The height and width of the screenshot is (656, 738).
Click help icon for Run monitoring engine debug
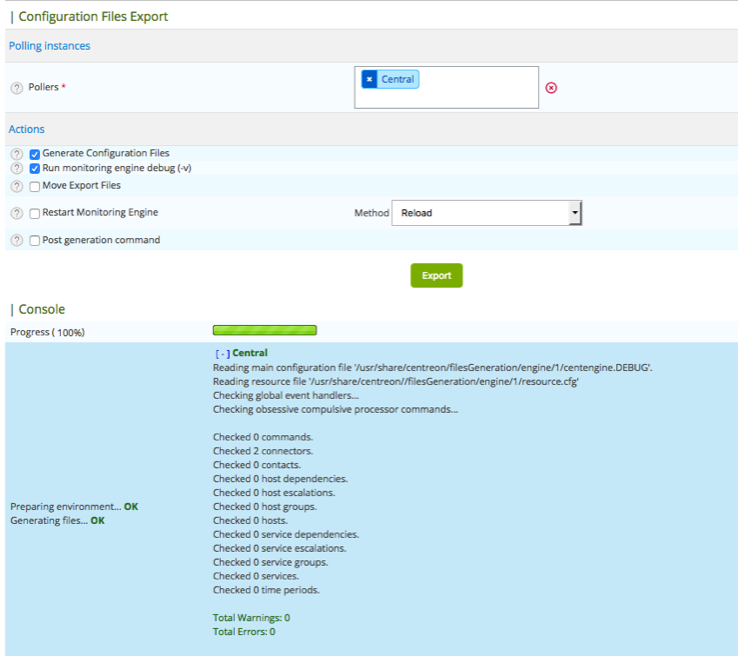tap(16, 169)
